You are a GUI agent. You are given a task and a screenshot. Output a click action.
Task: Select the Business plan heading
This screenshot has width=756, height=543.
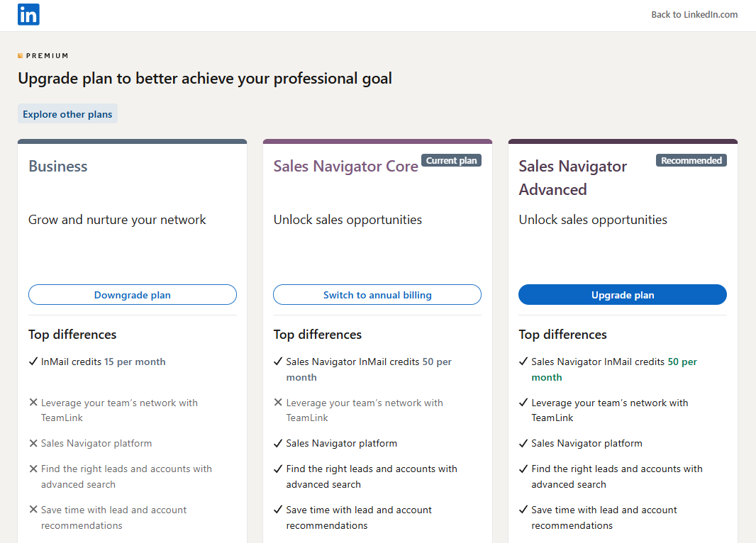click(57, 166)
